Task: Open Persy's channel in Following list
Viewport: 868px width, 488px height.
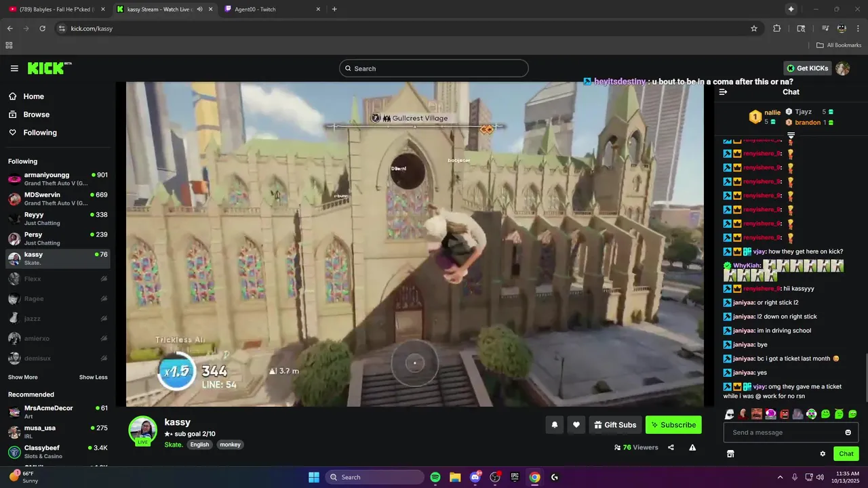Action: coord(58,239)
